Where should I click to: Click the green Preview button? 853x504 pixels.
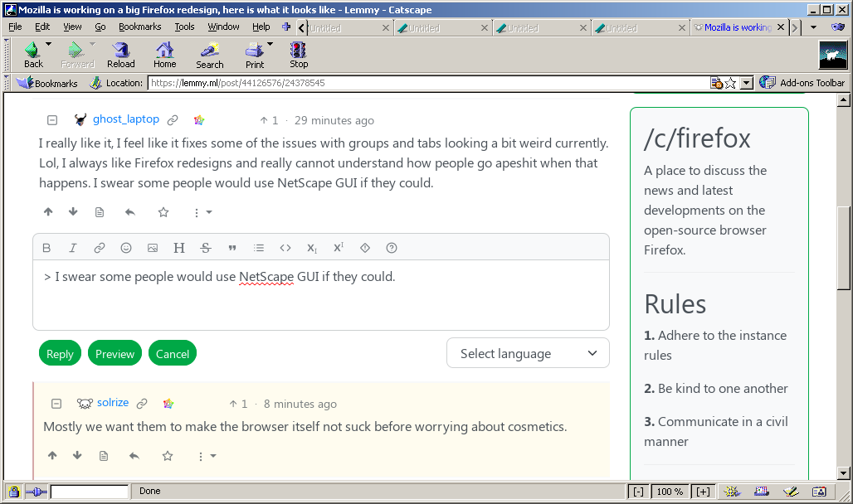[115, 354]
